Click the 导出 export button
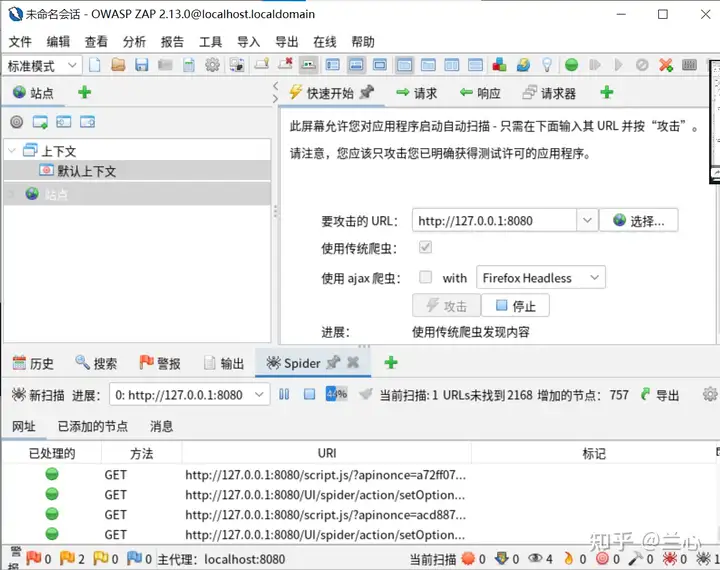The height and width of the screenshot is (570, 720). coord(660,395)
